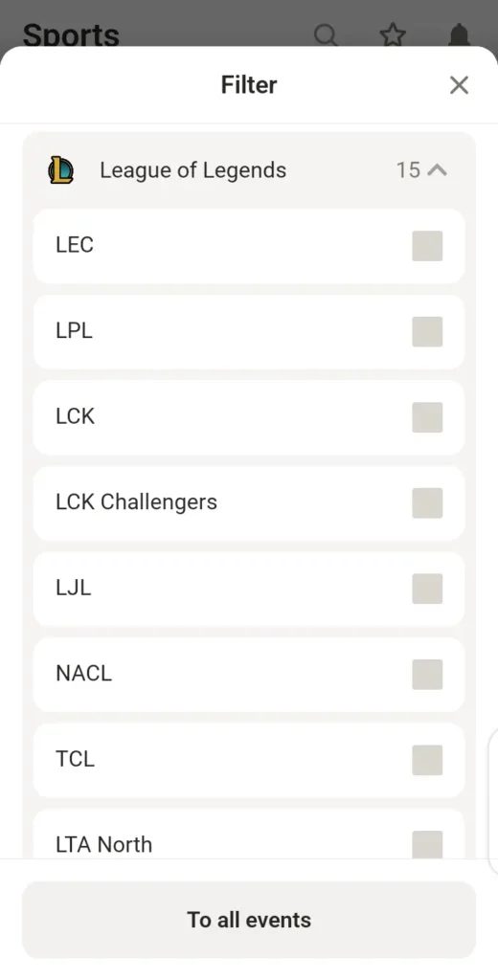Check the LCK checkbox
The image size is (498, 980).
tap(427, 417)
